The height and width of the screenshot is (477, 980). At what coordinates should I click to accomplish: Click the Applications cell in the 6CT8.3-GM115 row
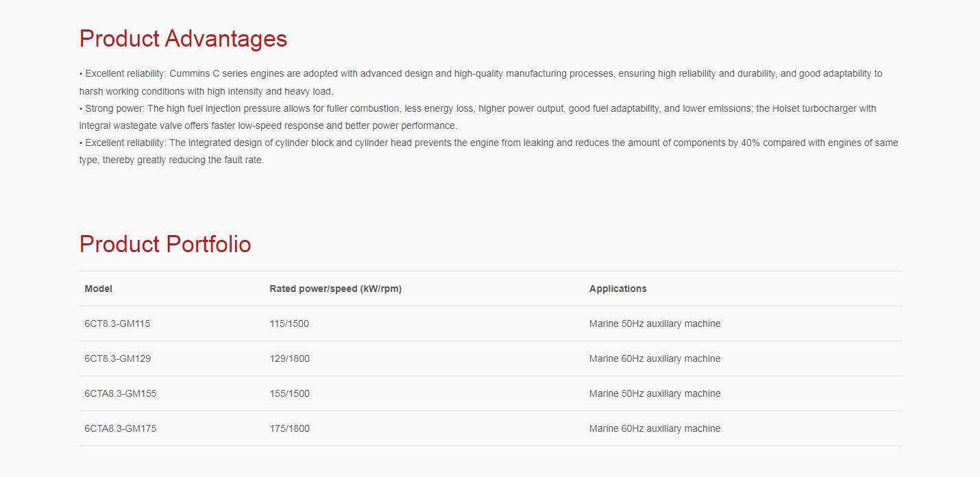[x=654, y=323]
